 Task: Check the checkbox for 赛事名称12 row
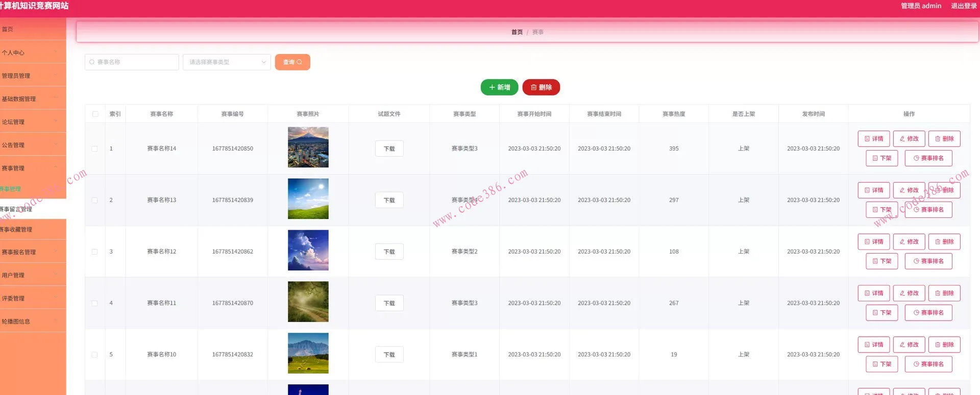(x=94, y=252)
